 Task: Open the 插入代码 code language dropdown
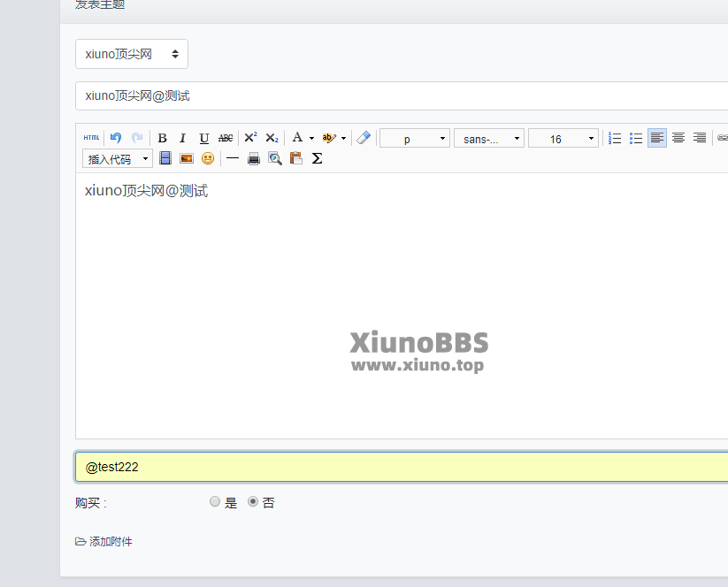[118, 159]
